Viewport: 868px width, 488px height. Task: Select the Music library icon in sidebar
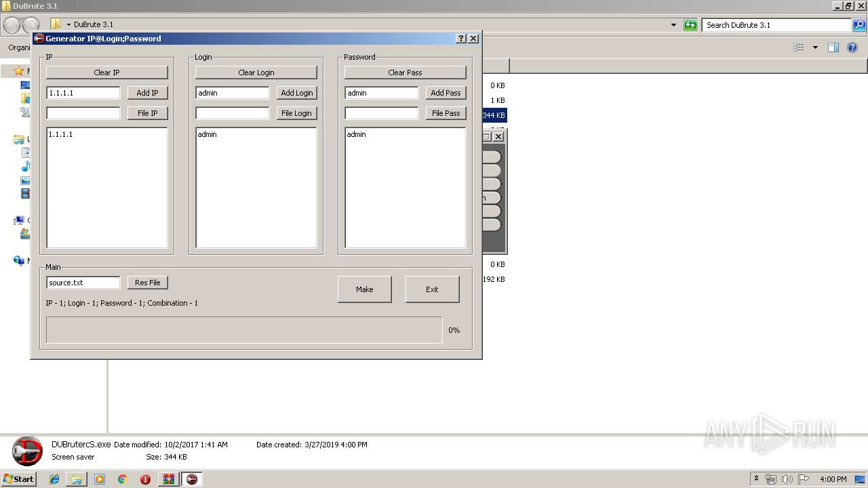point(26,167)
